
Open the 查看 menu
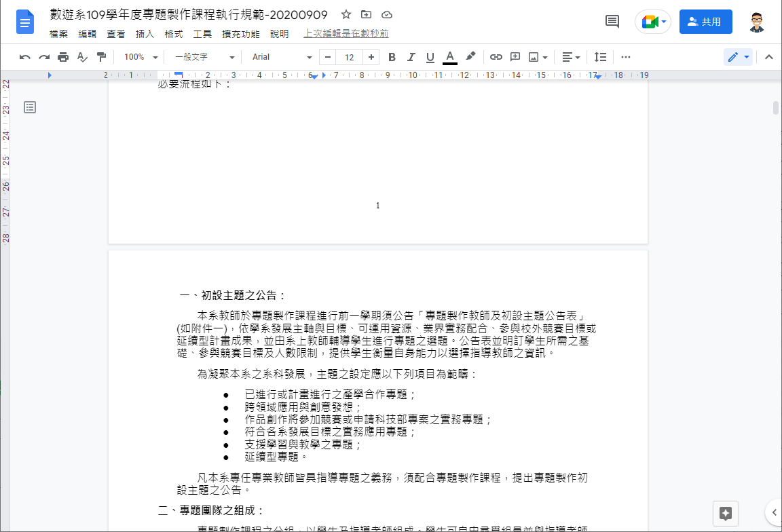(115, 34)
